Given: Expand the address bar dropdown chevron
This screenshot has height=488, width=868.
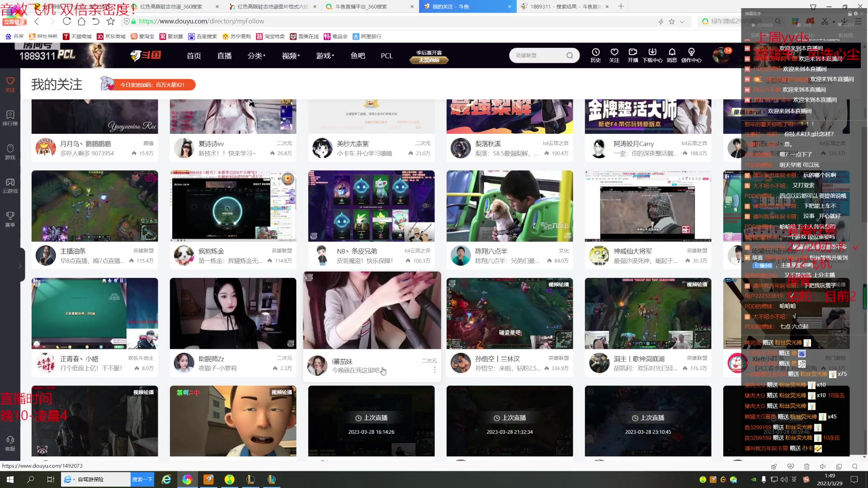Looking at the screenshot, I should 682,21.
